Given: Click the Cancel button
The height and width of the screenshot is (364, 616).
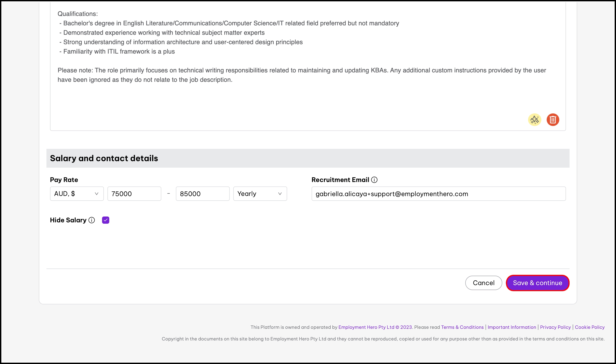Looking at the screenshot, I should click(x=483, y=283).
